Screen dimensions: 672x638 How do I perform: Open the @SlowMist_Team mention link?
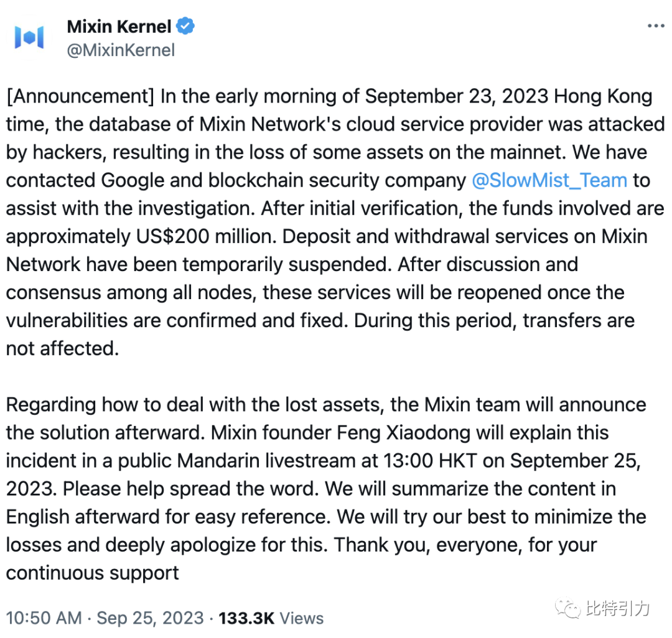(549, 180)
